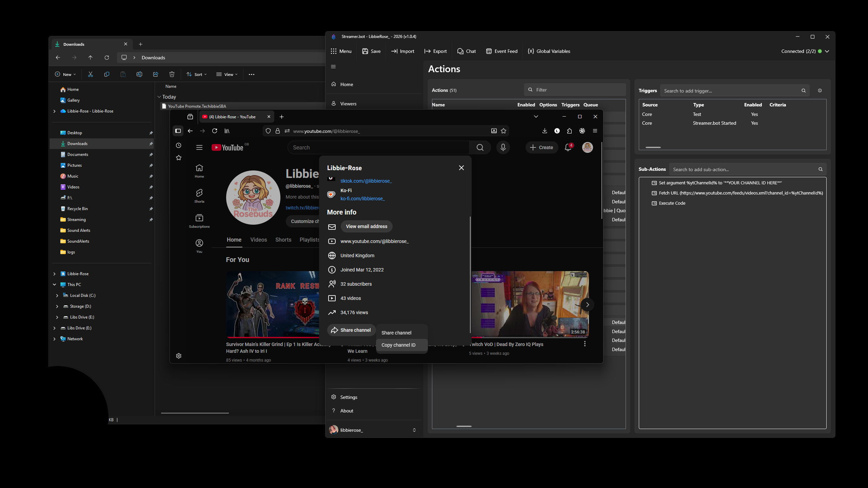Choose Copy channel ID from the menu

coord(402,345)
